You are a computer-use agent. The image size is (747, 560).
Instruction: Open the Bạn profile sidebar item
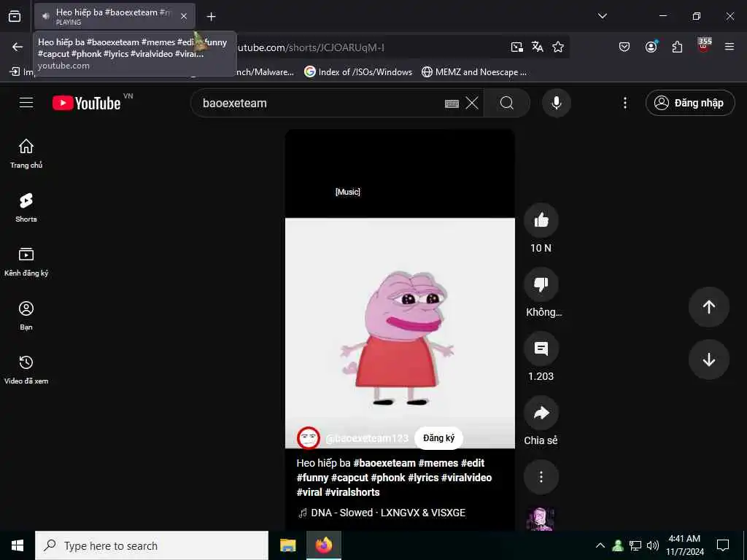pyautogui.click(x=26, y=315)
